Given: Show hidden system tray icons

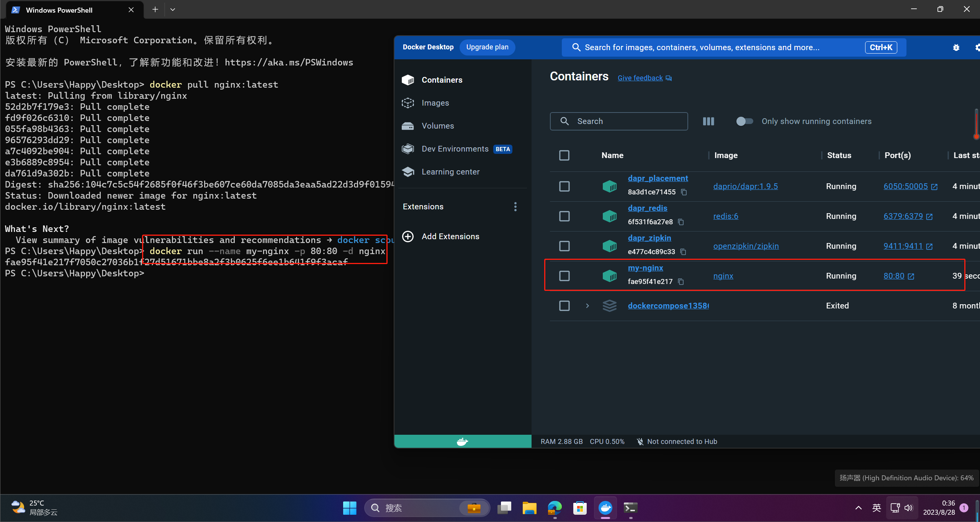Looking at the screenshot, I should tap(859, 508).
